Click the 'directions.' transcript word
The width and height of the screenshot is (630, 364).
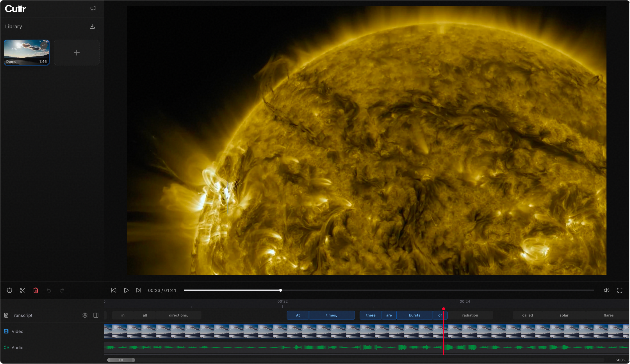click(178, 315)
